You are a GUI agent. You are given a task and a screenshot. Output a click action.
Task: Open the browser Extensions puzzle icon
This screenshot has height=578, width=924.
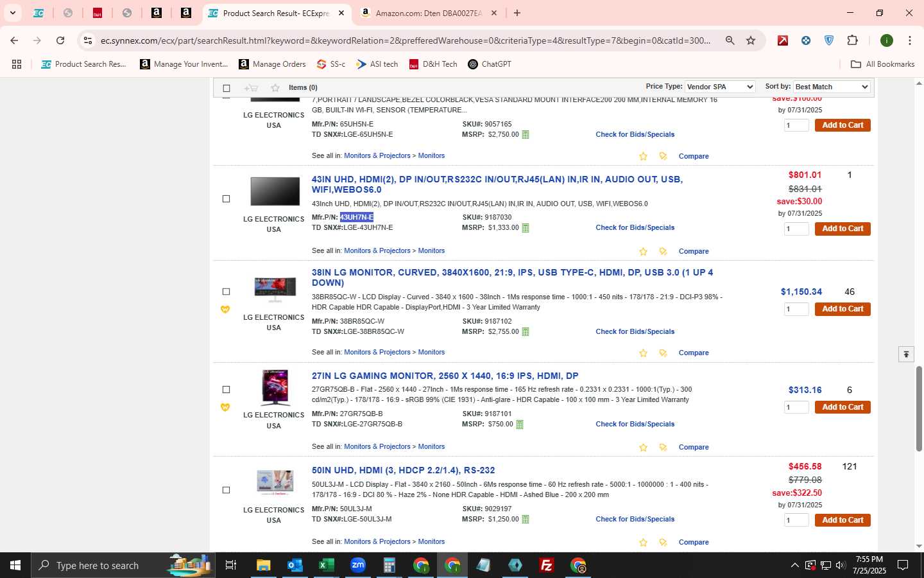pos(852,40)
